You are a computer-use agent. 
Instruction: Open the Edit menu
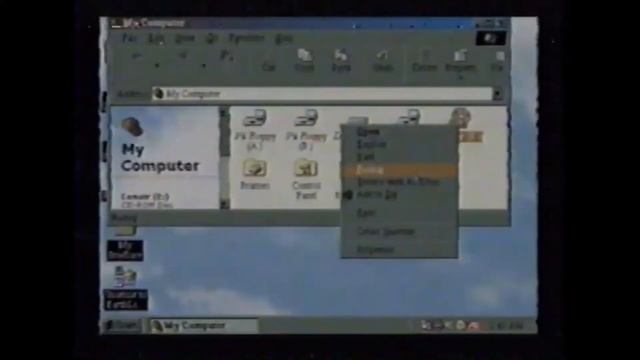[x=156, y=39]
